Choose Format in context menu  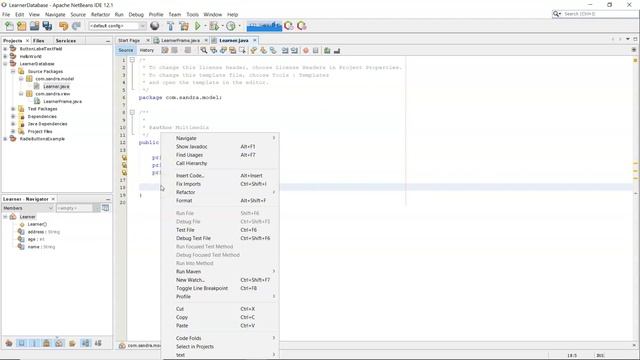[x=221, y=200]
